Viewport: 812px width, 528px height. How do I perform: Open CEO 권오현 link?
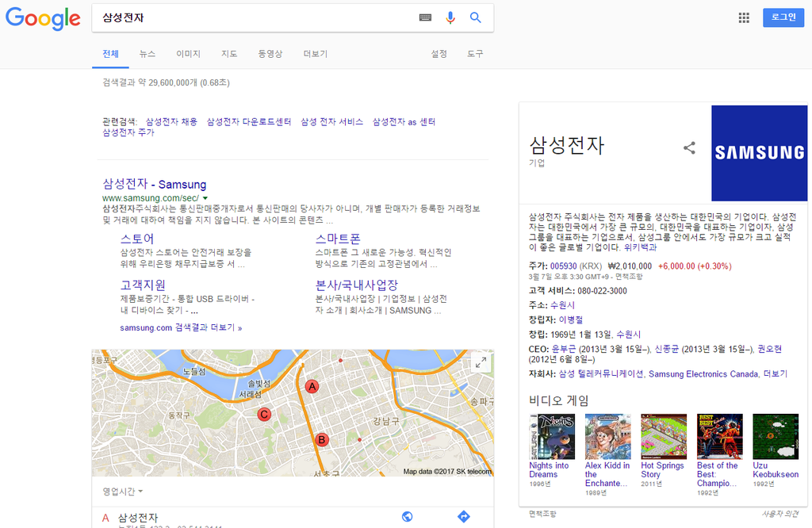pos(769,350)
